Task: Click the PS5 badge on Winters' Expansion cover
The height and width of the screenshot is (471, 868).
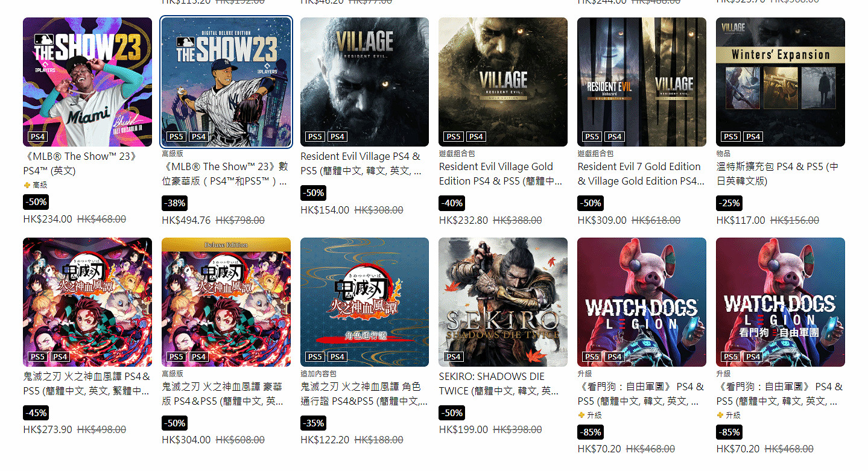Action: (x=731, y=137)
